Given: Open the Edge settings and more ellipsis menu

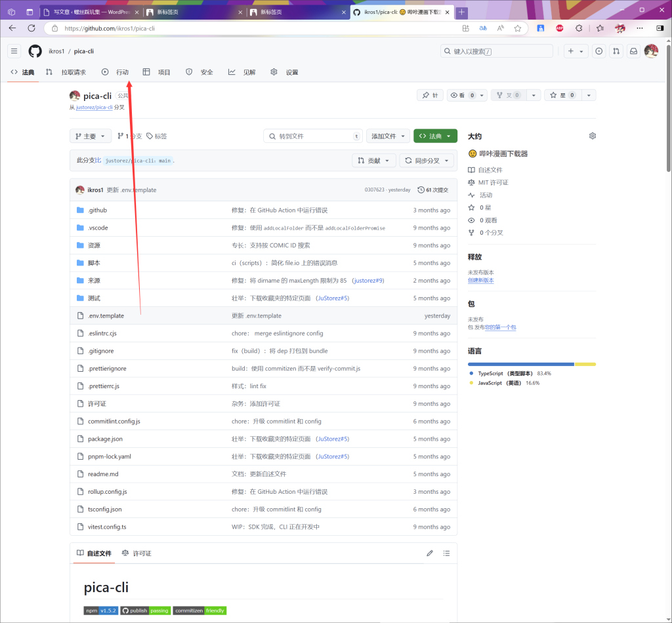Looking at the screenshot, I should click(x=640, y=28).
